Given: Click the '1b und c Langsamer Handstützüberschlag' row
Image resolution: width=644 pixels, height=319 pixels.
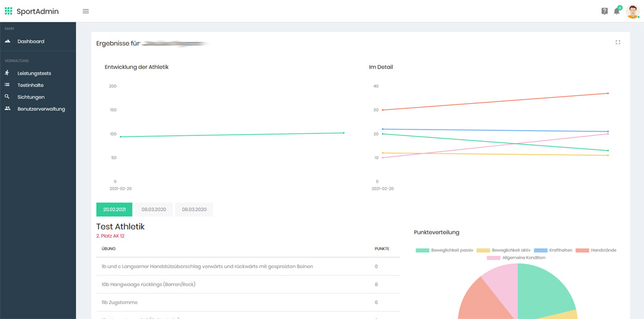Looking at the screenshot, I should click(x=248, y=266).
